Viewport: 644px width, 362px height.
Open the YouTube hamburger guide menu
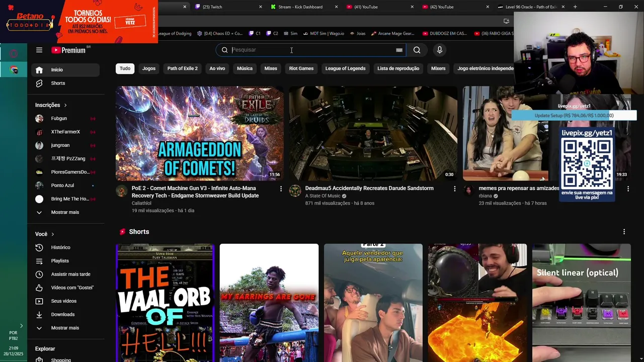pos(39,50)
